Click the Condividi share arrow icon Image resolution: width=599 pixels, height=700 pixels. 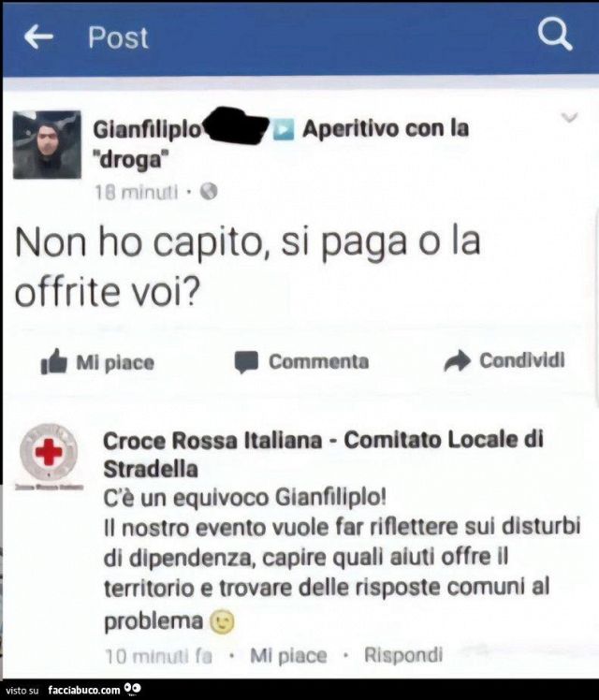click(x=458, y=361)
